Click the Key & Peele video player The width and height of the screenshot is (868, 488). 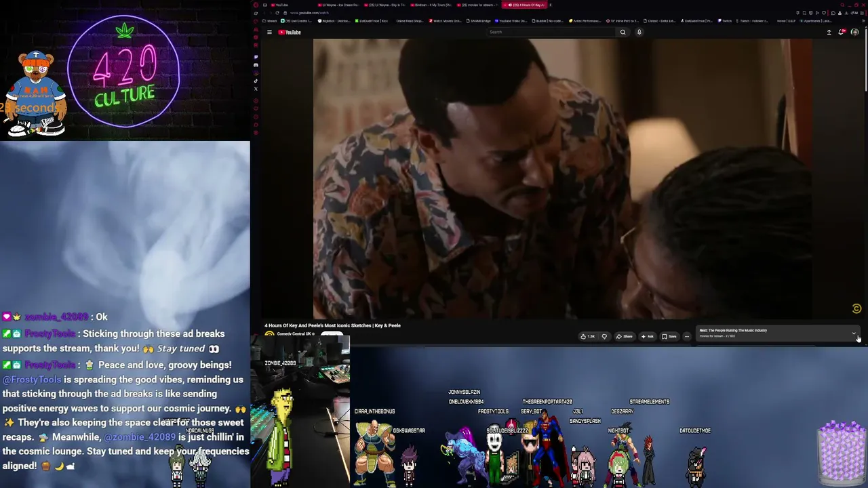pyautogui.click(x=562, y=178)
